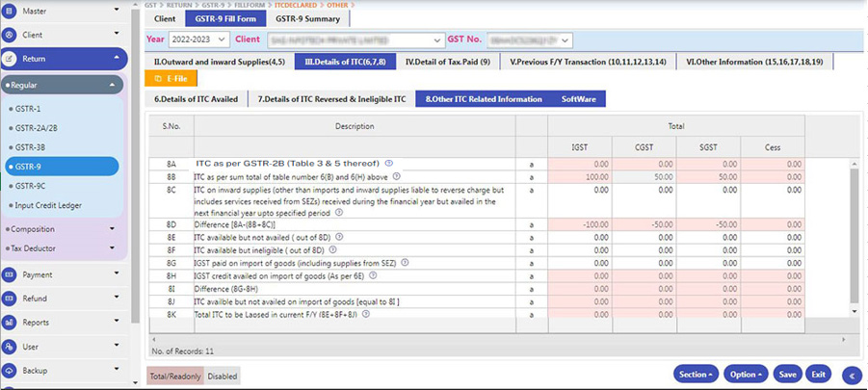Click the Return module icon in sidebar
868x390 pixels.
10,59
